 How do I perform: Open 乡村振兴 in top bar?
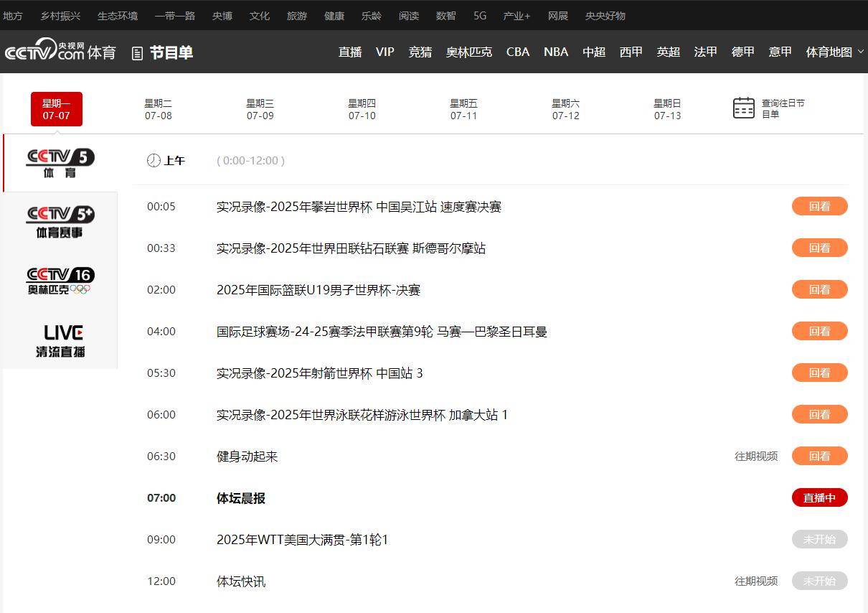coord(60,15)
